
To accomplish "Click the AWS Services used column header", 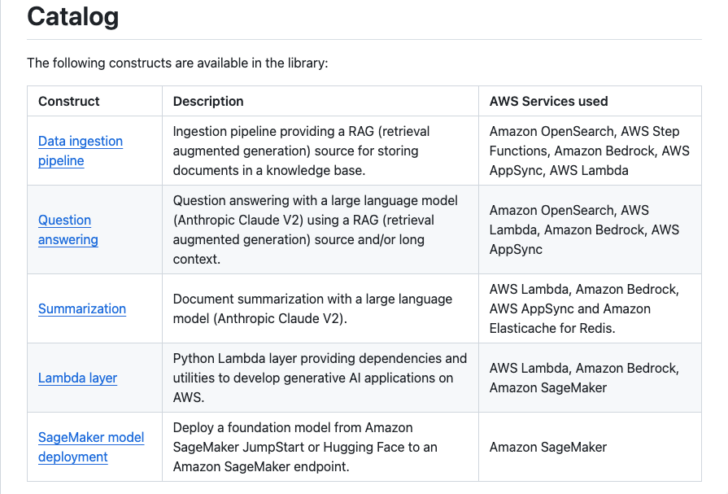I will tap(548, 101).
